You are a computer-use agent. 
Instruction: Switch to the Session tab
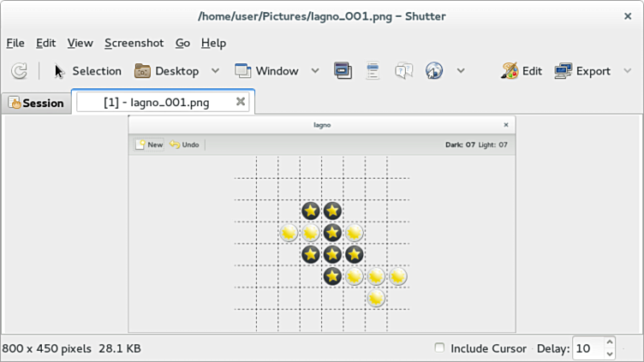click(36, 103)
